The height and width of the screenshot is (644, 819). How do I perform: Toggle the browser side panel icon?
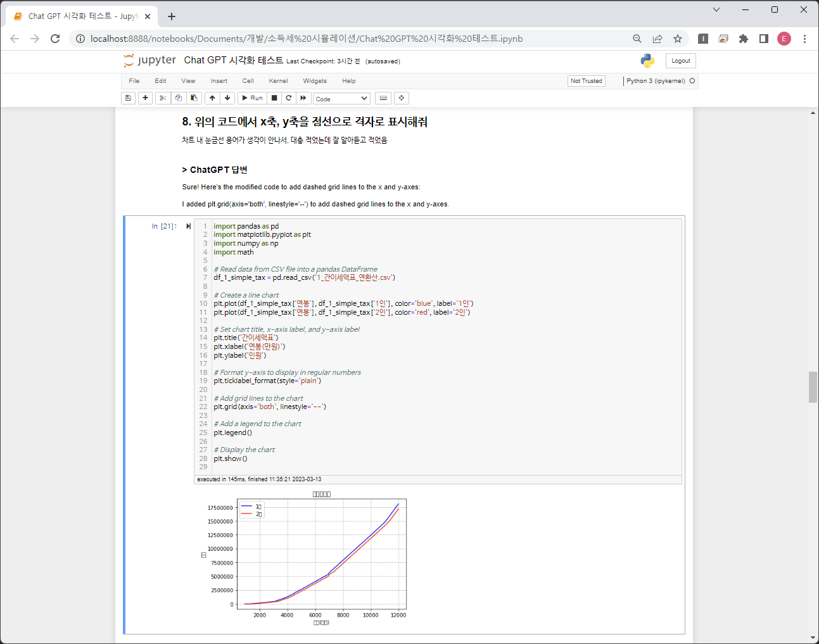tap(764, 39)
